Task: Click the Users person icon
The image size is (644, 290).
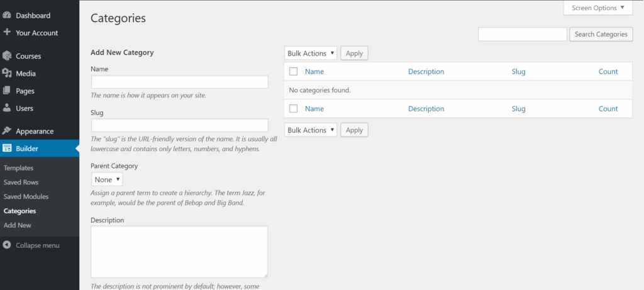Action: pyautogui.click(x=7, y=108)
